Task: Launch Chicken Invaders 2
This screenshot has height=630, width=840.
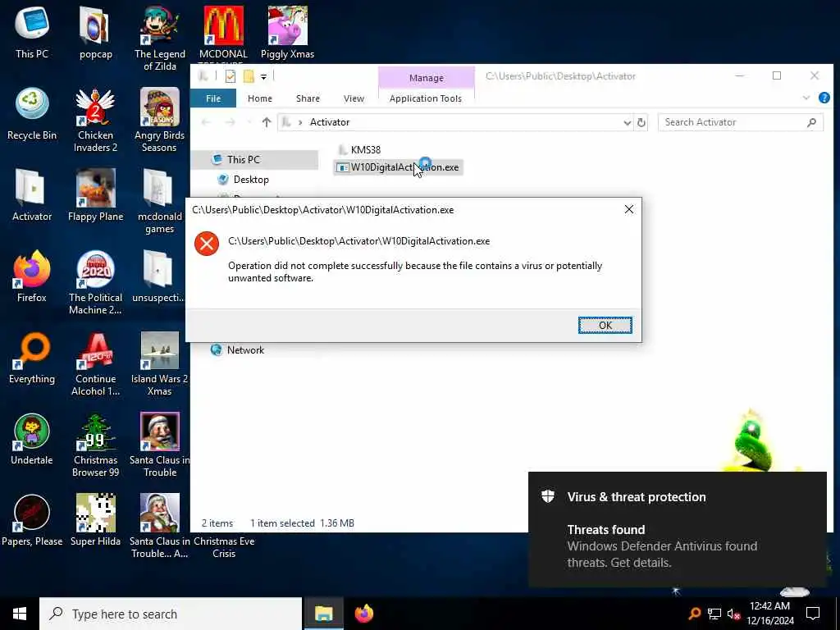Action: pos(95,120)
